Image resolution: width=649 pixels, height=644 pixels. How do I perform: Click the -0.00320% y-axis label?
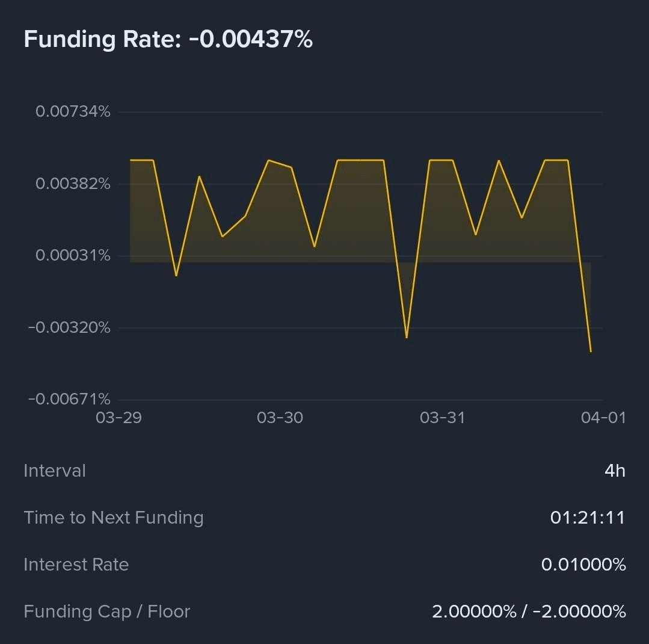click(69, 327)
